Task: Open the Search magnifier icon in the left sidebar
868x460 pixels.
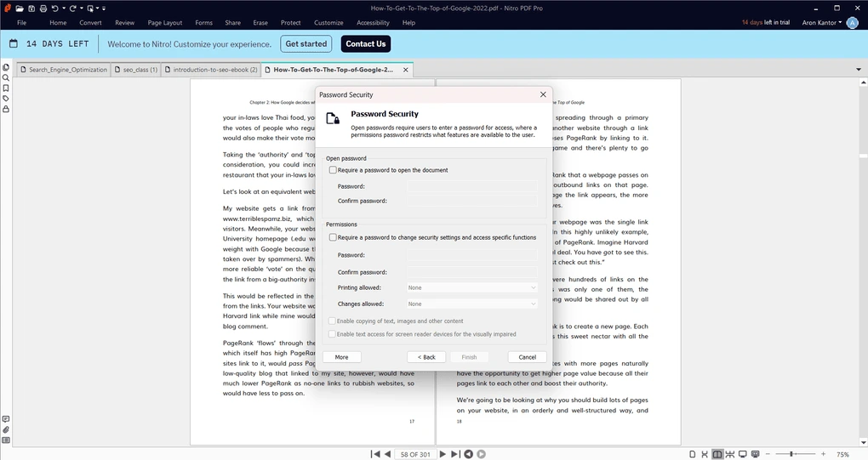Action: click(6, 78)
